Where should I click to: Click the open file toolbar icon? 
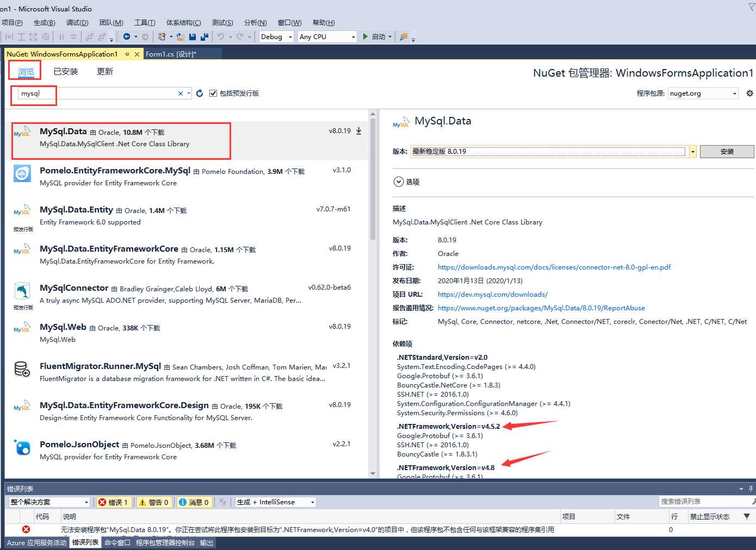(x=181, y=36)
